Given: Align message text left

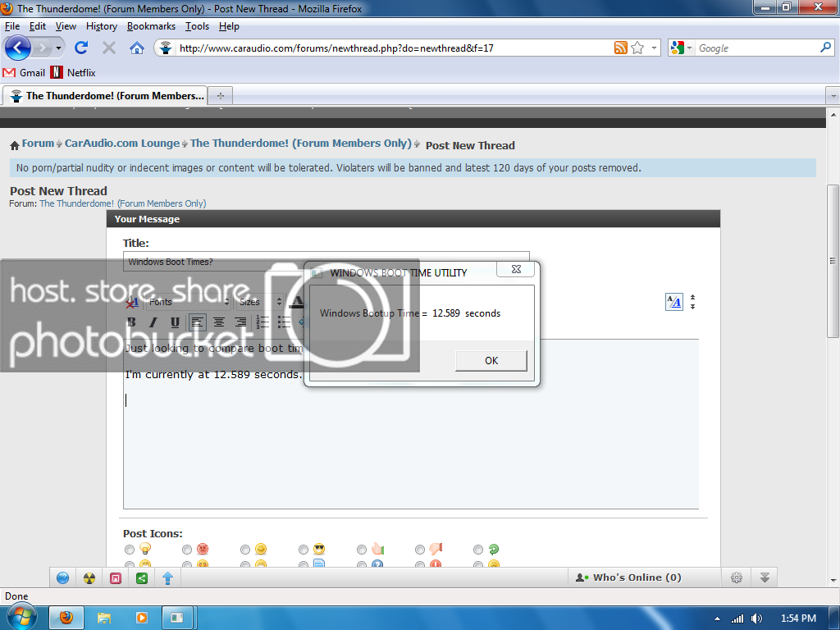Looking at the screenshot, I should tap(197, 322).
